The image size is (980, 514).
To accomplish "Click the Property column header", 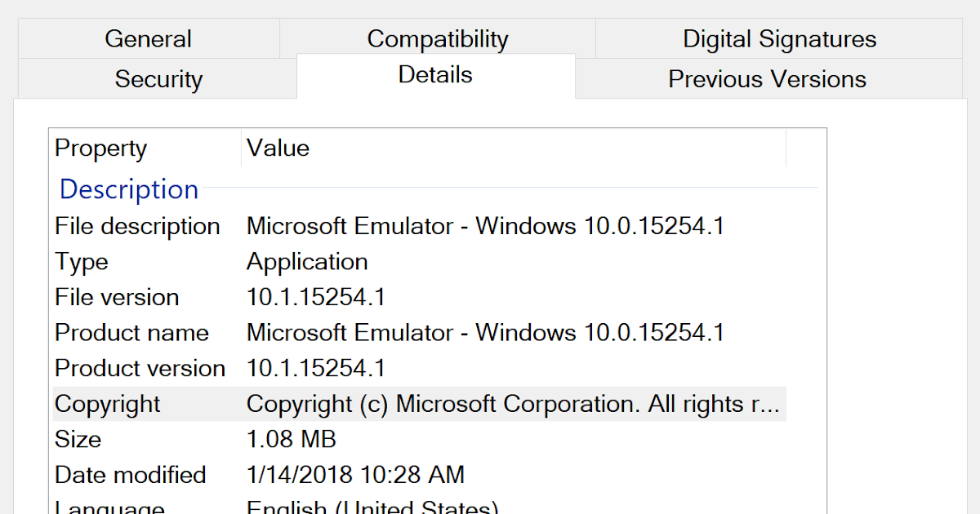I will [100, 148].
